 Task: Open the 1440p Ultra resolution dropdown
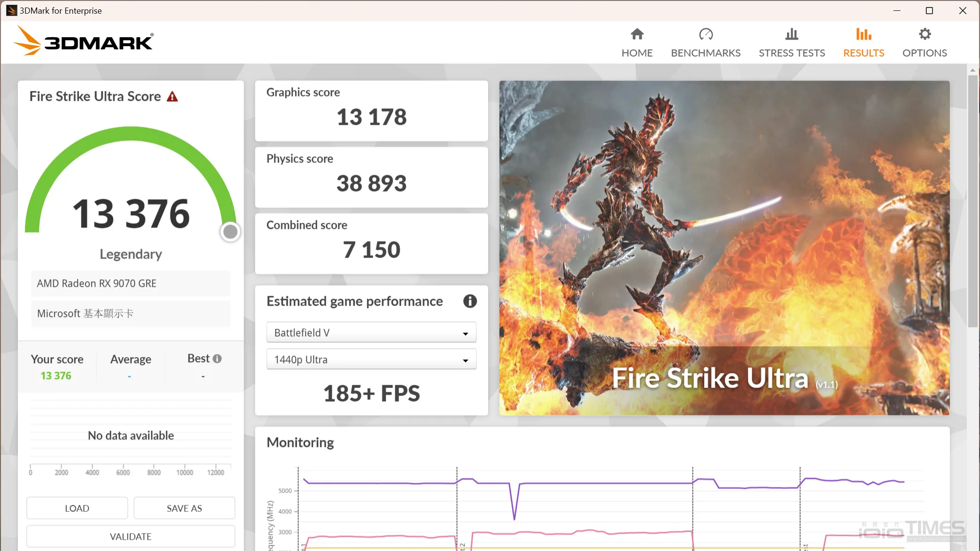coord(371,359)
